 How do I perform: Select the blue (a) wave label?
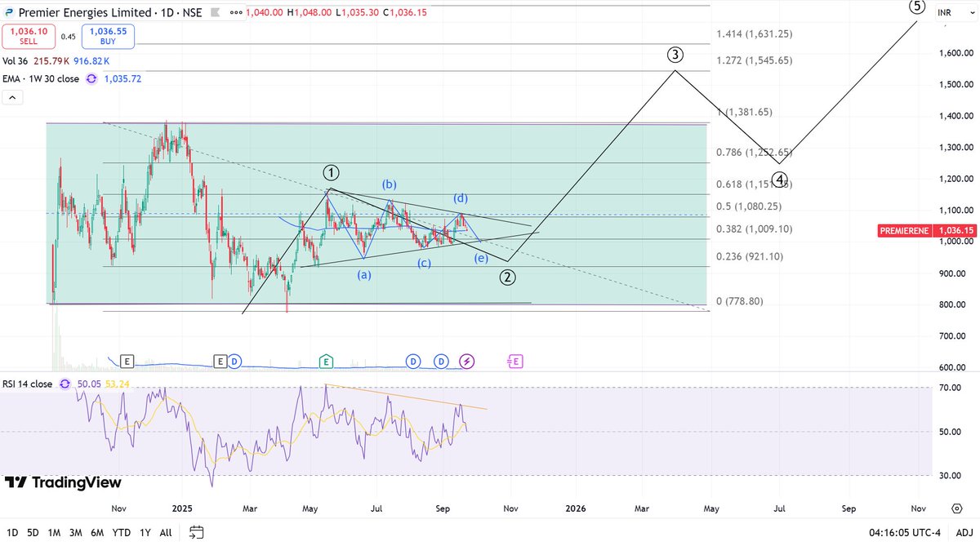(364, 275)
